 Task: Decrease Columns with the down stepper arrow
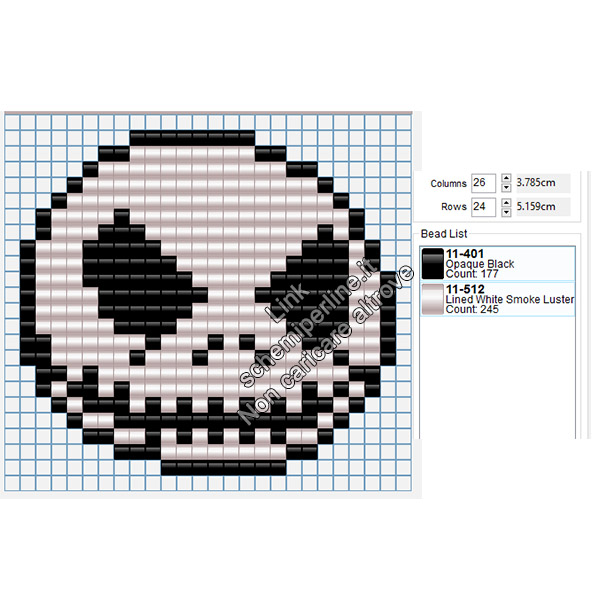tap(506, 188)
